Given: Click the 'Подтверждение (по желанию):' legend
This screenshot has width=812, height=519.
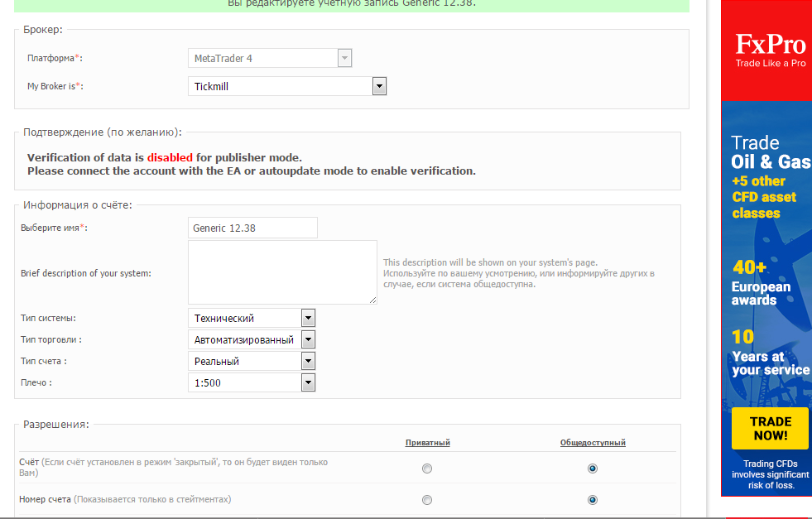Looking at the screenshot, I should (x=103, y=132).
